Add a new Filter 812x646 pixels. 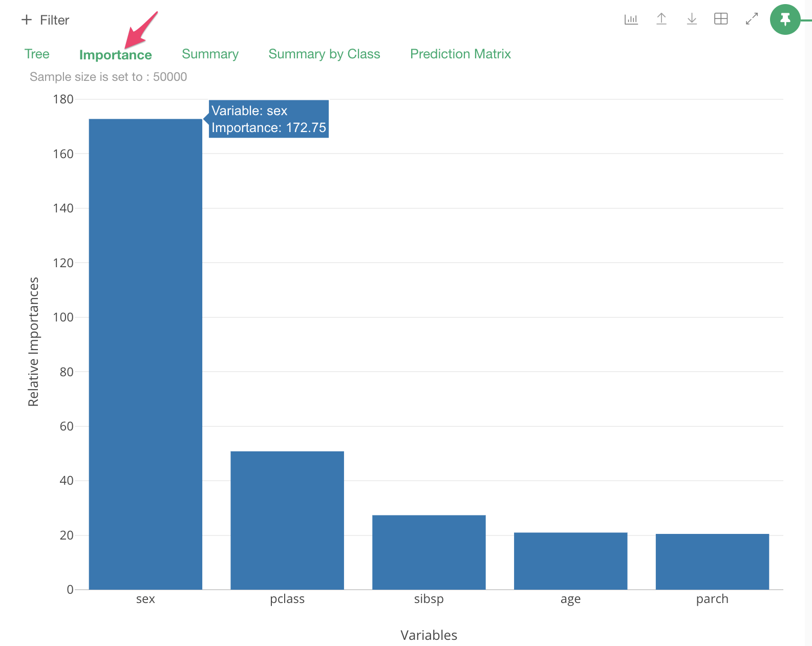coord(54,20)
